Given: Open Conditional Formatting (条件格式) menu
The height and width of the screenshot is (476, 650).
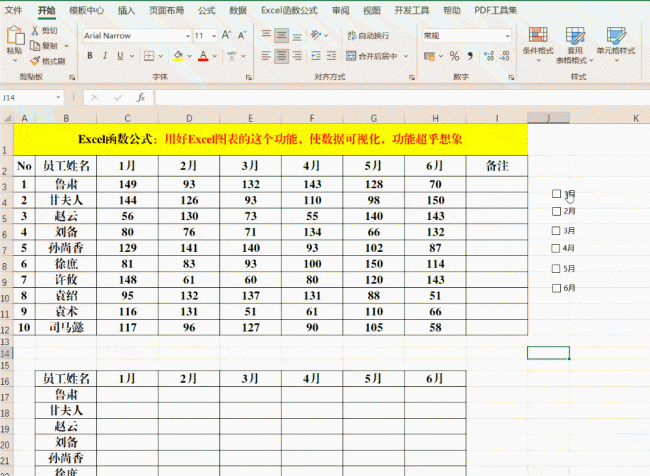Looking at the screenshot, I should coord(538,45).
